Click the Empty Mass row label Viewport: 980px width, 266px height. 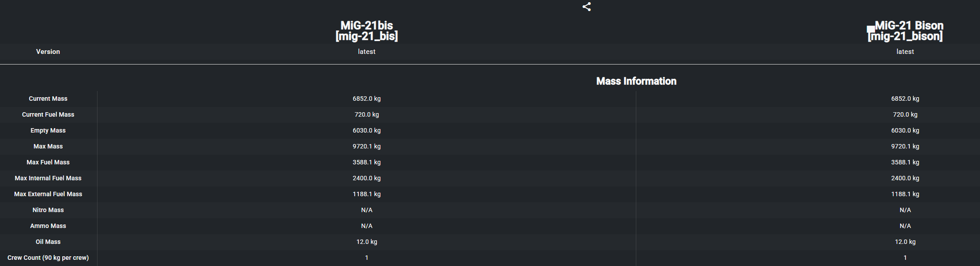(48, 130)
